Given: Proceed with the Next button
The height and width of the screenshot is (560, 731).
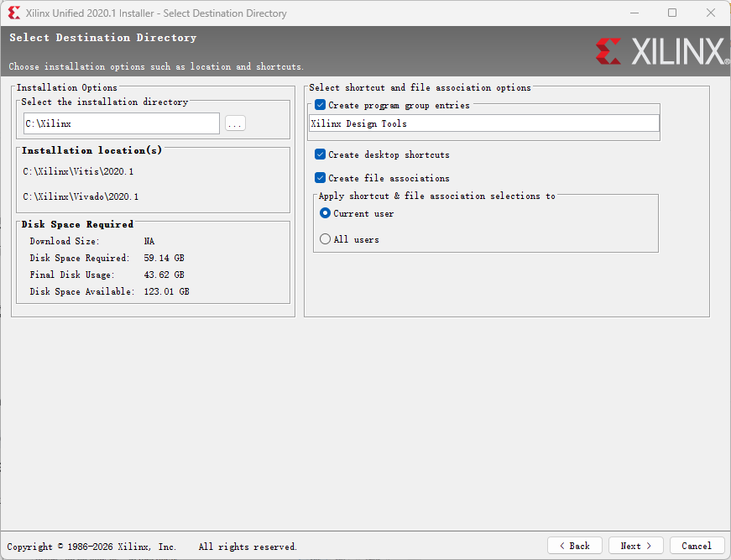Looking at the screenshot, I should click(636, 546).
